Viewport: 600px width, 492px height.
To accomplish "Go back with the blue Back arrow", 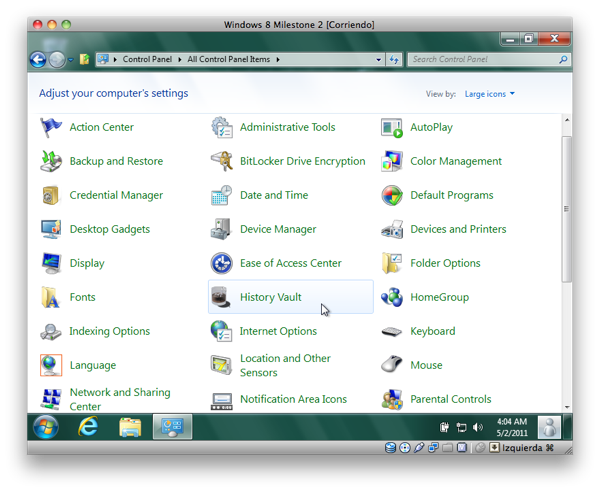I will coord(38,60).
